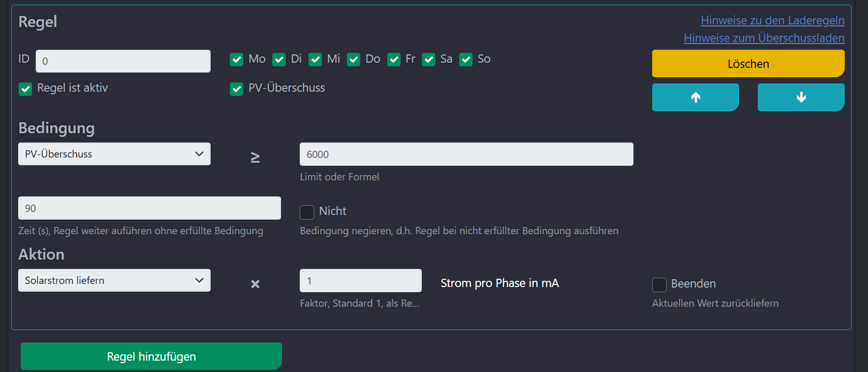Open the 'Solarstrom liefern' action dropdown
The height and width of the screenshot is (372, 868).
pos(114,280)
